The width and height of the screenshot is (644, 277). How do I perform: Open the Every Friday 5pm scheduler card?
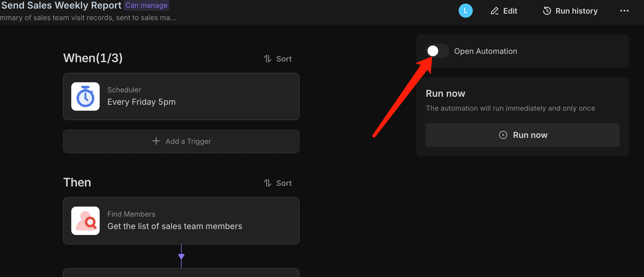pyautogui.click(x=181, y=96)
